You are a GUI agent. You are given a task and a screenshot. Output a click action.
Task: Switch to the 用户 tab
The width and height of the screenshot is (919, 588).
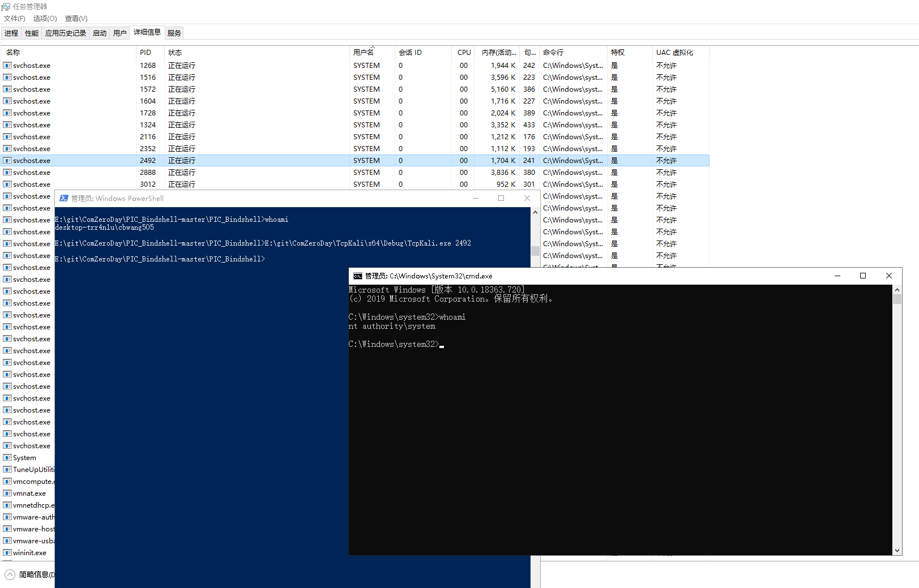coord(120,33)
